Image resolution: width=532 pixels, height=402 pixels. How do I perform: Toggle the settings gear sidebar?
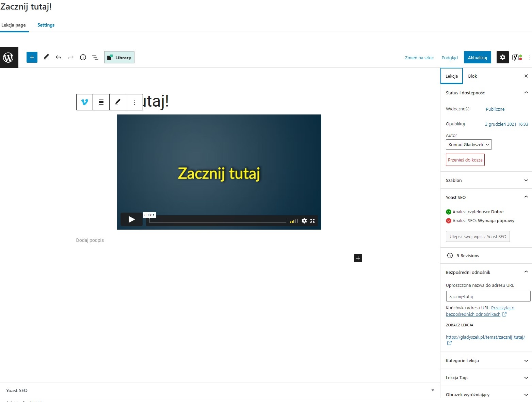(503, 57)
